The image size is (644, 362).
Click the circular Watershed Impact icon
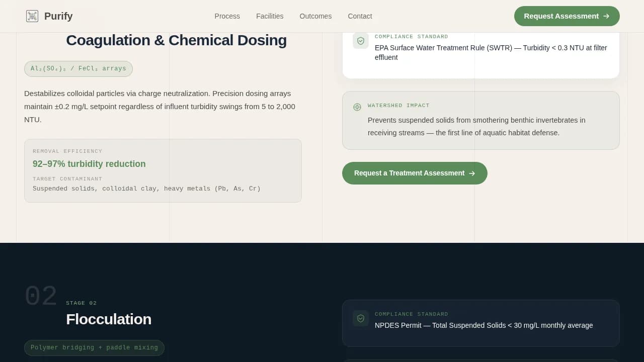[x=357, y=107]
